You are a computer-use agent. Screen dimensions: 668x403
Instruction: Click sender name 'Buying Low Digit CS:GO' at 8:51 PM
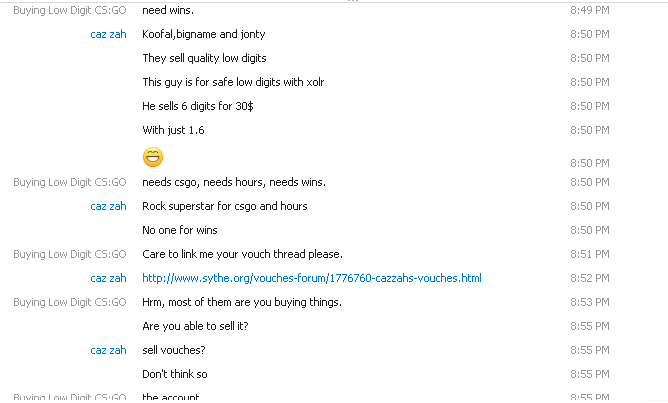(x=70, y=254)
